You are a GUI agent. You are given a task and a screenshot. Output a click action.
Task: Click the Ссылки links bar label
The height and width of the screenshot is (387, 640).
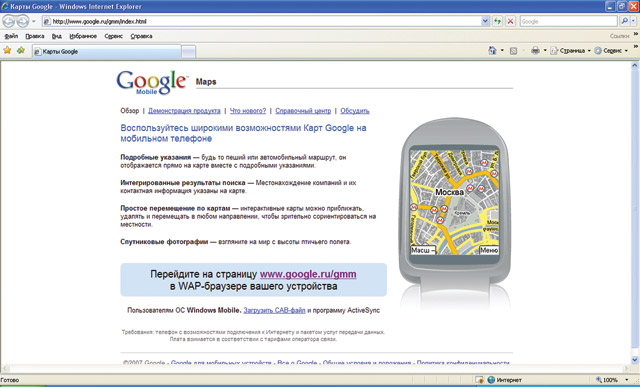coord(619,36)
